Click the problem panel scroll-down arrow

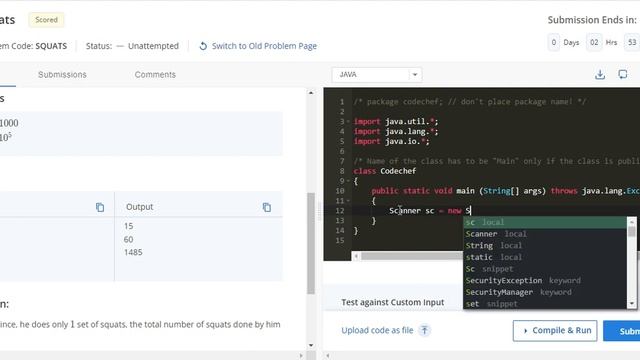311,345
